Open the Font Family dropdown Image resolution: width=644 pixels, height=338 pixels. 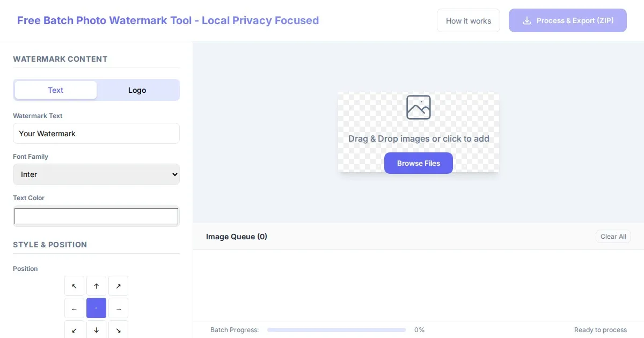(x=96, y=174)
